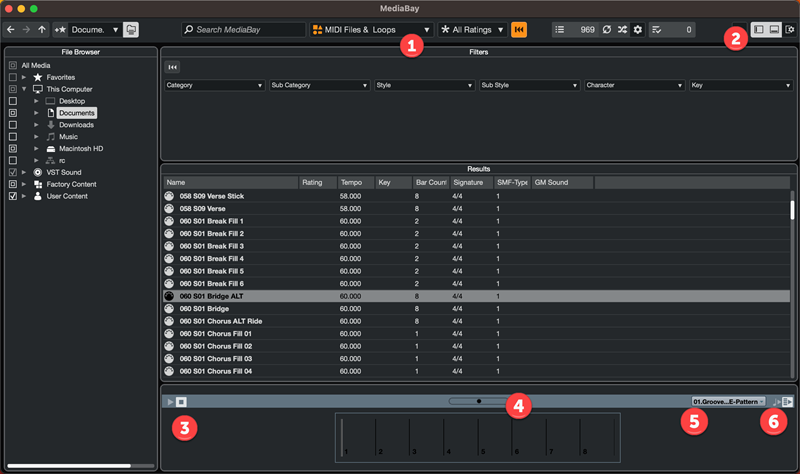This screenshot has width=800, height=474.
Task: Open MIDI Files & Loops media type dropdown
Action: point(371,30)
